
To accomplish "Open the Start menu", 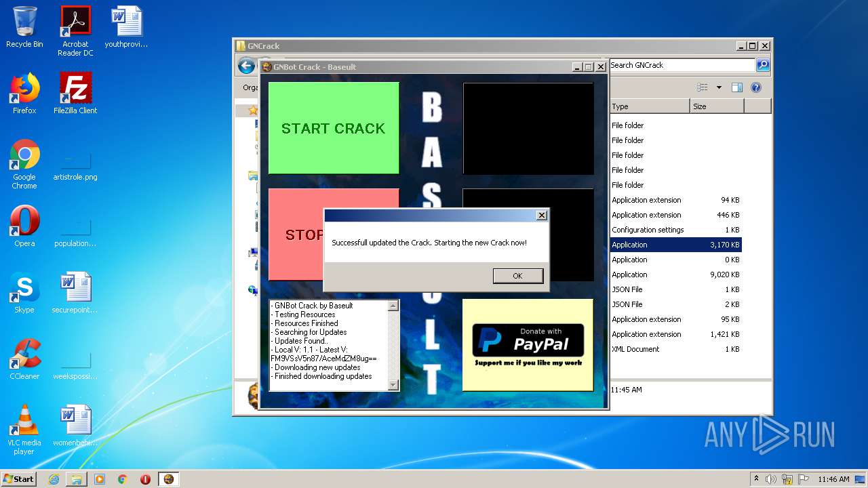I will coord(18,479).
